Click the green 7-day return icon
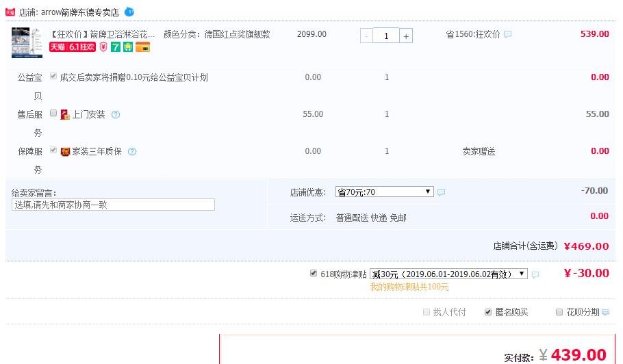Viewport: 623px width, 364px height. click(115, 47)
